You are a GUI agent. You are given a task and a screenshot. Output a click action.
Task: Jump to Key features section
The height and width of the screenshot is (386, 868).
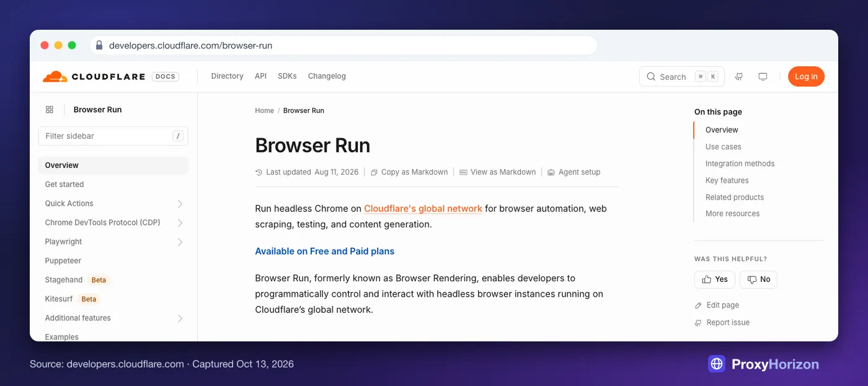pyautogui.click(x=727, y=180)
